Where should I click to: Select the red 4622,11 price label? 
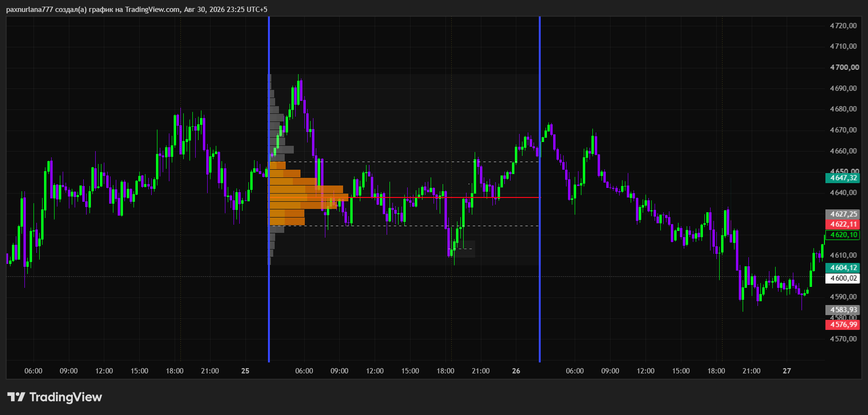point(843,224)
